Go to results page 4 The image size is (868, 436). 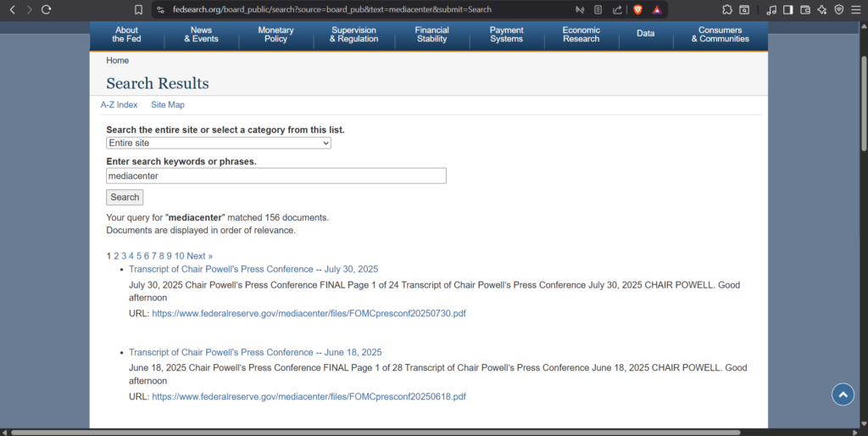(131, 256)
